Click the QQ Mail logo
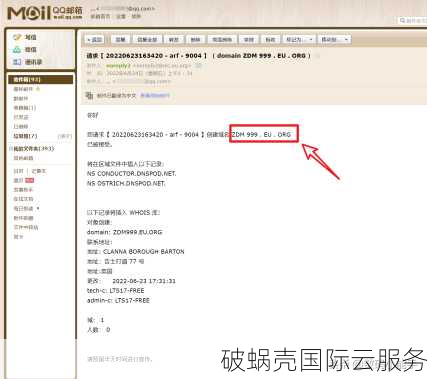 pyautogui.click(x=45, y=13)
